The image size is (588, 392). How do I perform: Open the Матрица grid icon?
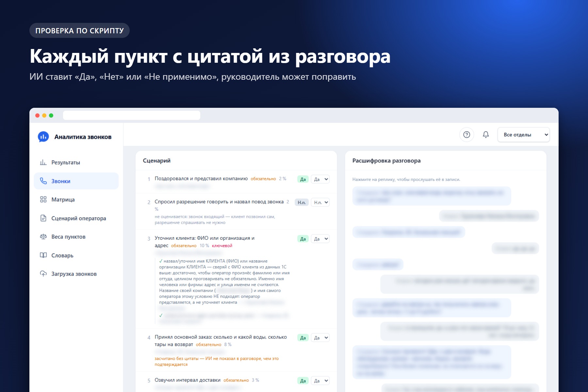pyautogui.click(x=43, y=200)
